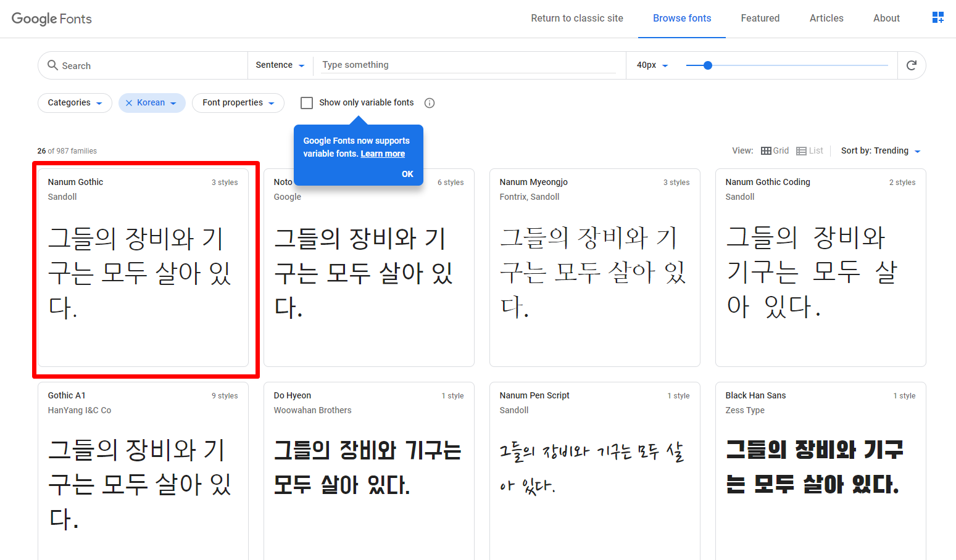Click the search magnifier icon
Image resolution: width=956 pixels, height=560 pixels.
(x=53, y=65)
